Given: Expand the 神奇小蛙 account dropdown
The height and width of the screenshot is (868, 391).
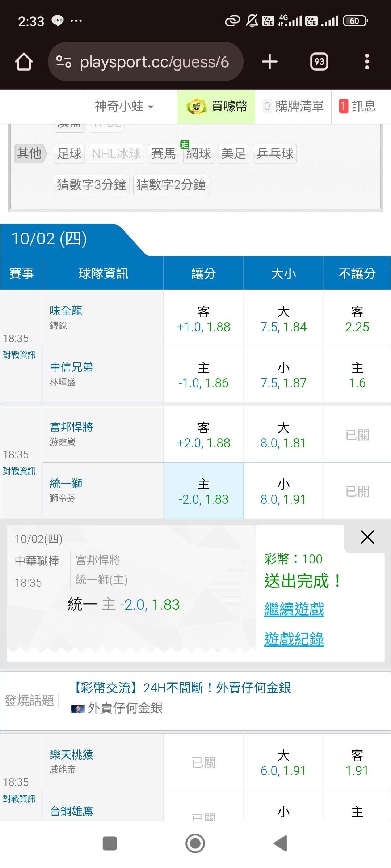Looking at the screenshot, I should [124, 106].
